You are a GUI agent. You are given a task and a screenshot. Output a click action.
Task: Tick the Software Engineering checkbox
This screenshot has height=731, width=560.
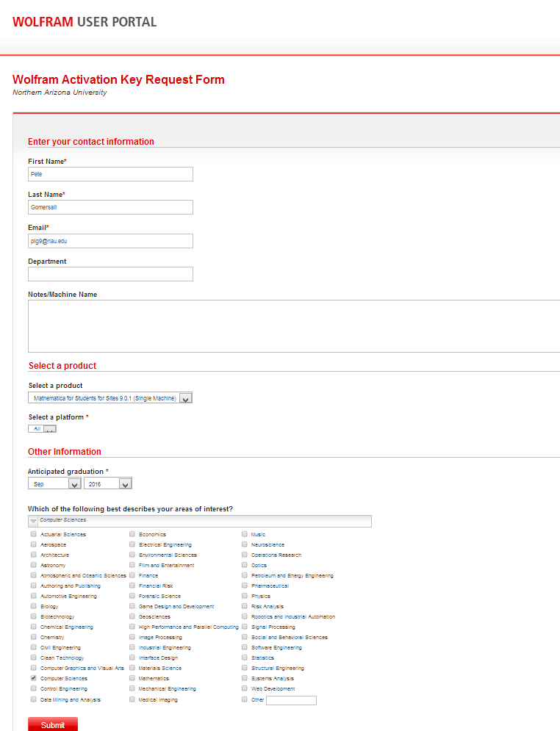click(244, 647)
